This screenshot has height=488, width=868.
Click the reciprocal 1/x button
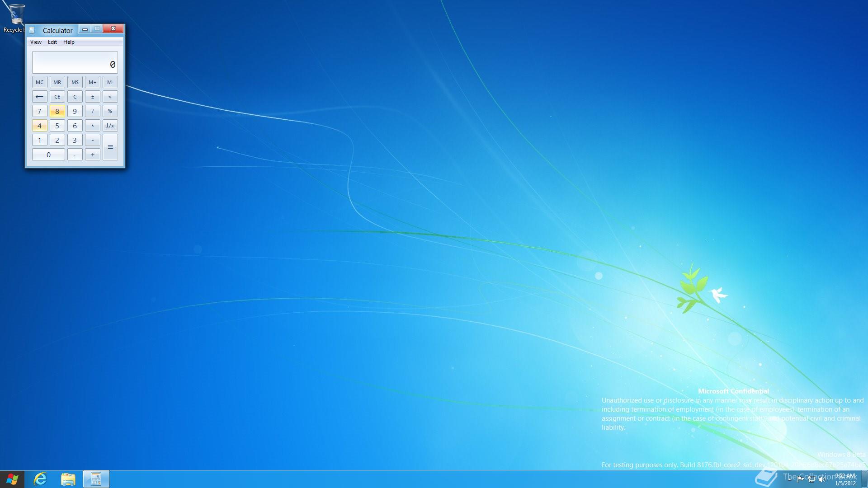pos(110,126)
